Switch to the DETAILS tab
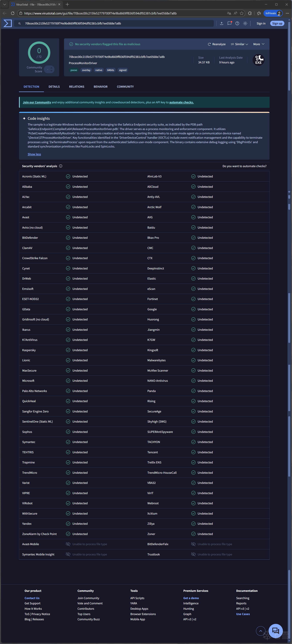The width and height of the screenshot is (292, 644). point(54,87)
